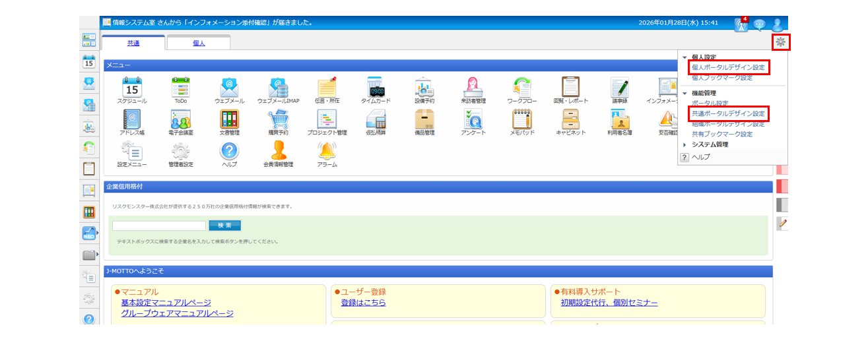
Task: Open the スケジュール calendar icon
Action: pos(132,87)
